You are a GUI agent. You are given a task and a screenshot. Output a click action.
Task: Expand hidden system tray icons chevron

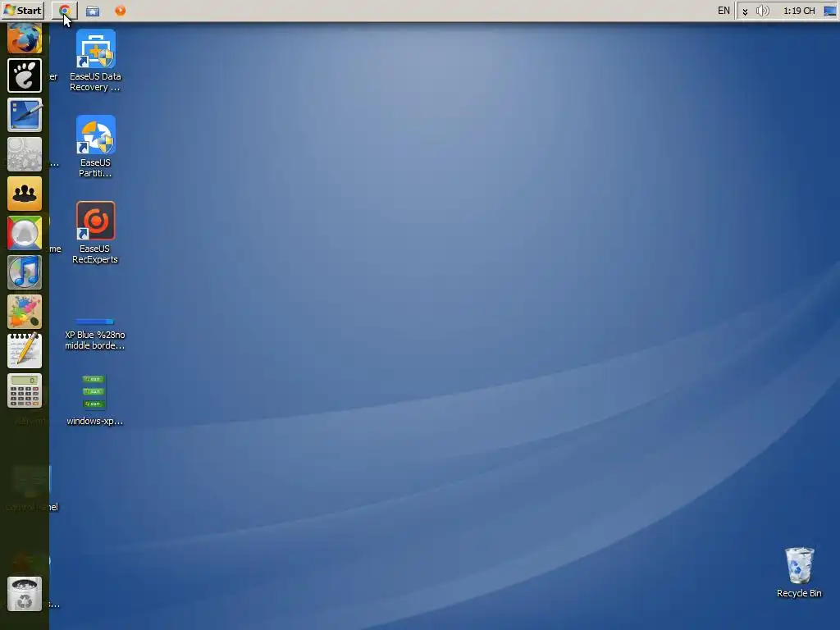(x=745, y=11)
